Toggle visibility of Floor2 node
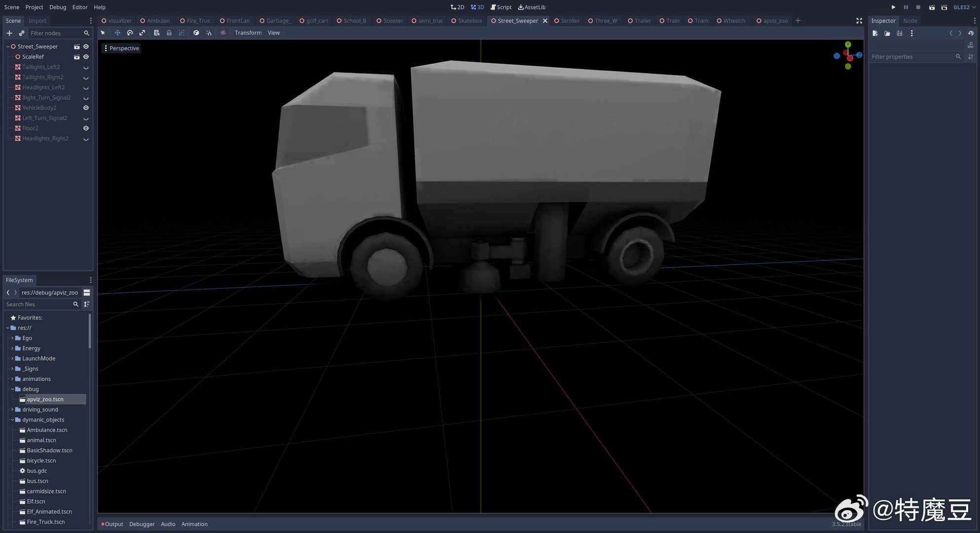This screenshot has height=533, width=980. (86, 128)
